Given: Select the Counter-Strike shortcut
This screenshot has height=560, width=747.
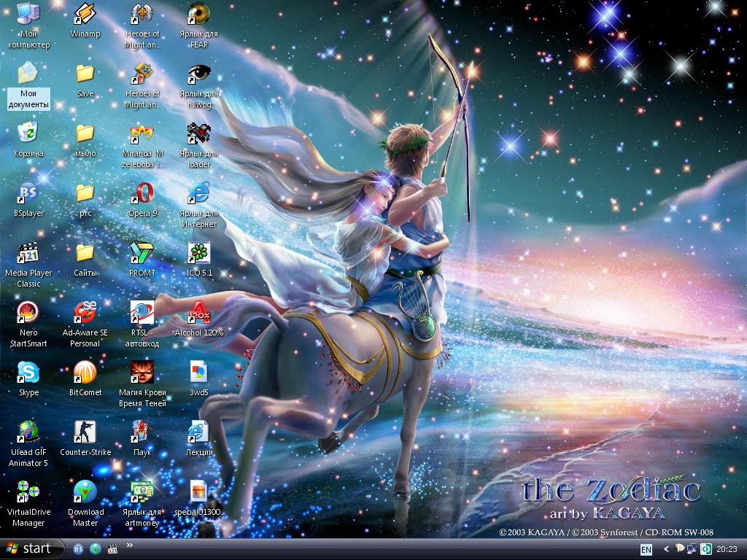Looking at the screenshot, I should click(85, 439).
